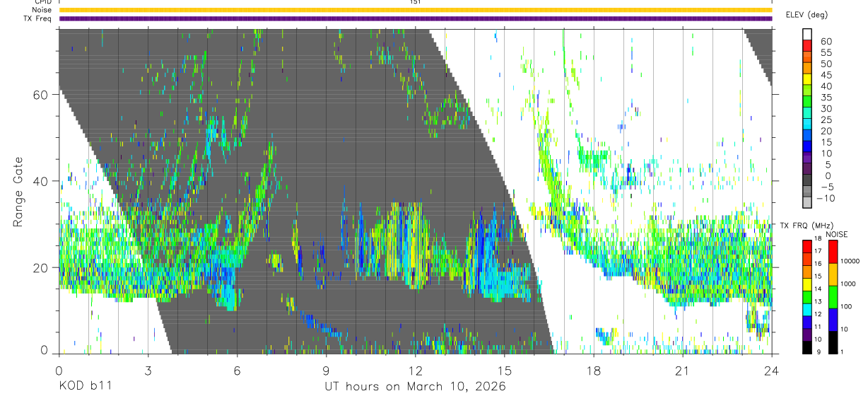Click the '14' label on the TX FRQ bar
Viewport: 868px width, 401px height.
coord(818,289)
